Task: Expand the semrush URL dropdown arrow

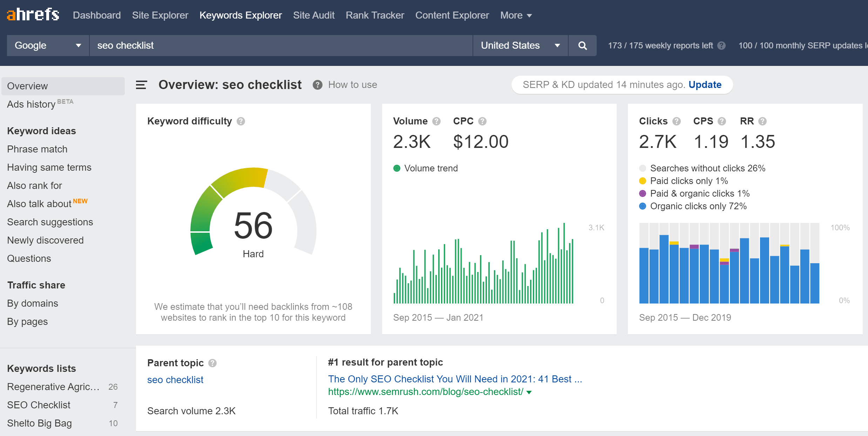Action: [x=529, y=392]
